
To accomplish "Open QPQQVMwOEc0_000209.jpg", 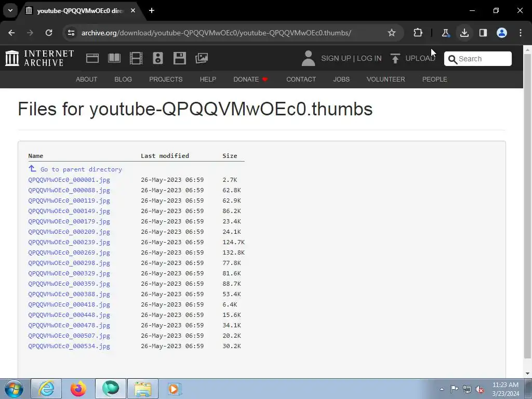I will (x=69, y=232).
